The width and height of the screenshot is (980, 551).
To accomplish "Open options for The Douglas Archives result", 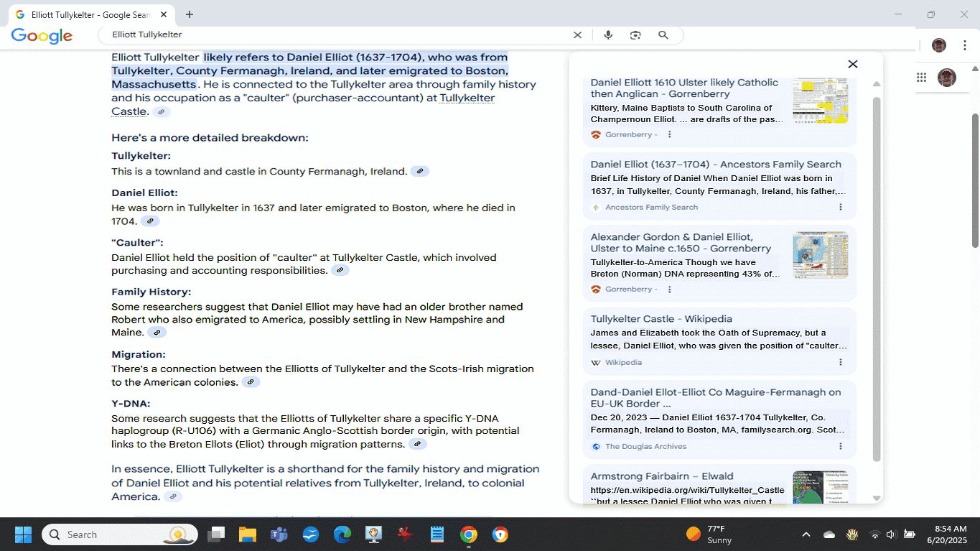I will 841,446.
